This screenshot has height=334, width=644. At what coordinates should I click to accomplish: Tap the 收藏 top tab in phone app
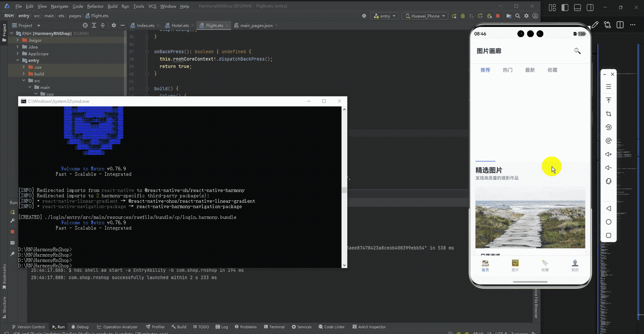(552, 70)
